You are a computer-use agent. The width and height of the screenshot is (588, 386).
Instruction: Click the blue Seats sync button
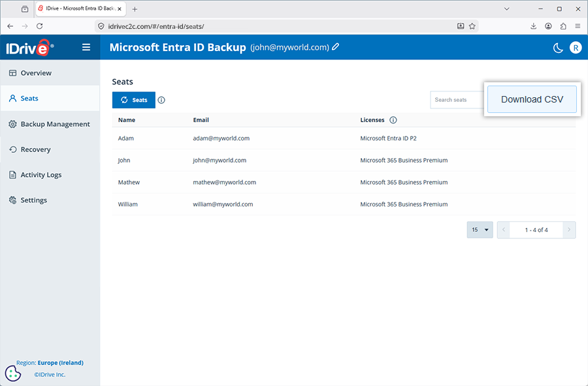click(133, 100)
